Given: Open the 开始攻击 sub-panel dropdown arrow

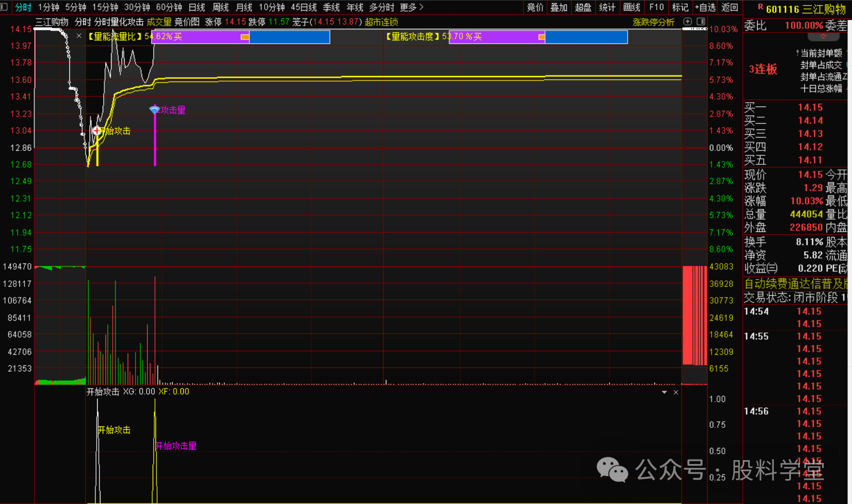Looking at the screenshot, I should (664, 392).
